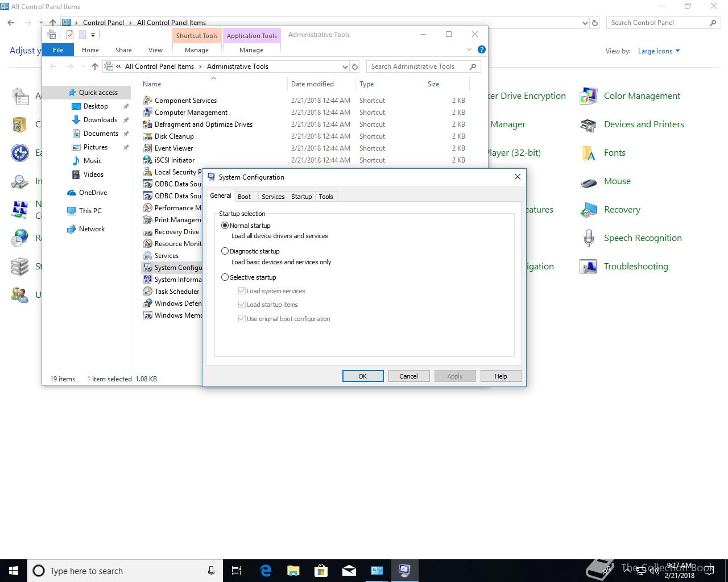Open the Quick Access Toolbar customize dropdown
The width and height of the screenshot is (728, 582).
93,35
